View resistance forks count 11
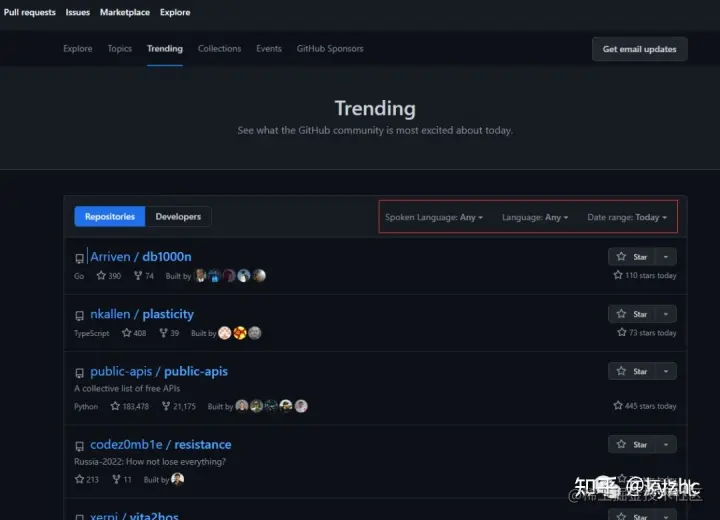 [x=122, y=480]
